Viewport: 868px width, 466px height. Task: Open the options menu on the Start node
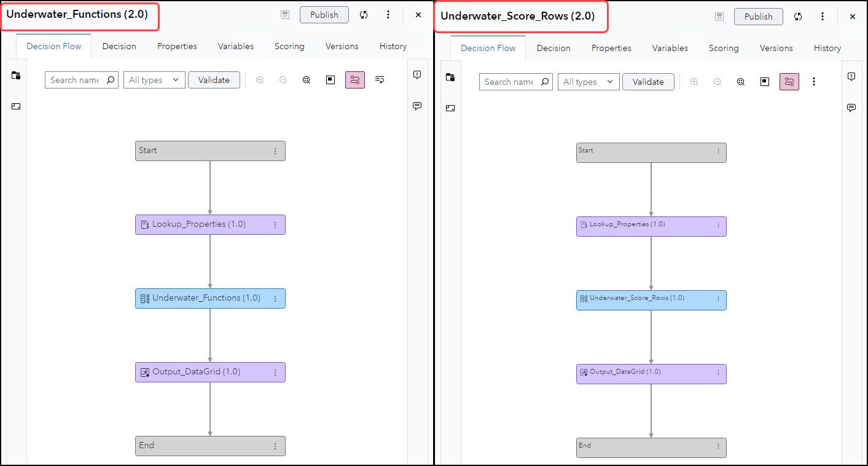point(275,151)
